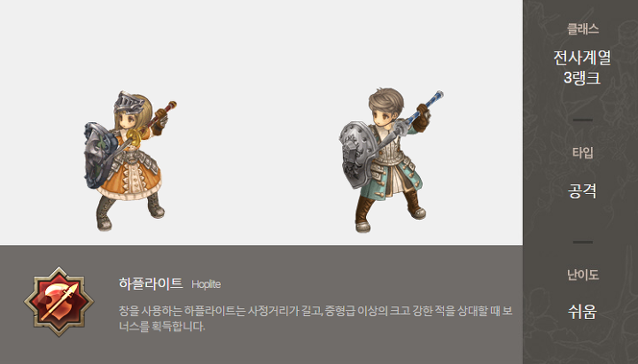Click the 하플라이트 class name heading
This screenshot has width=638, height=364.
(151, 283)
